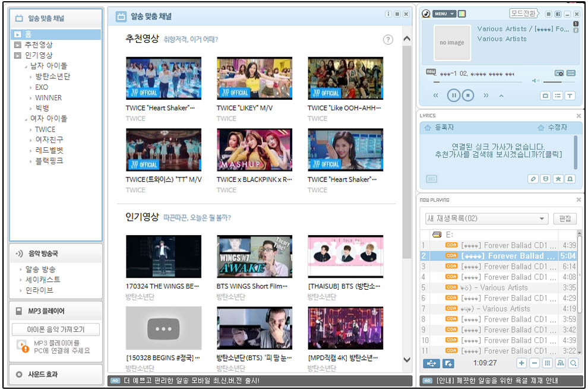Click the screen icon with X mark
Screen dimensions: 588x390
coord(559,73)
